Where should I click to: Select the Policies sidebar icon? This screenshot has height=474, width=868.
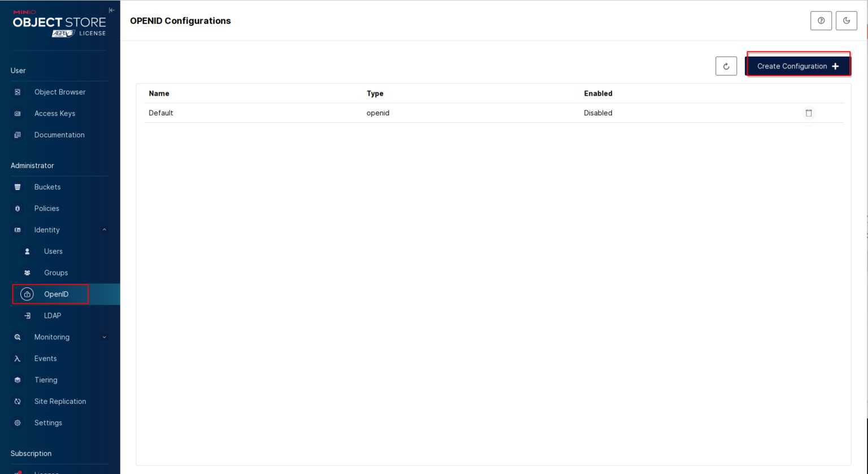18,208
